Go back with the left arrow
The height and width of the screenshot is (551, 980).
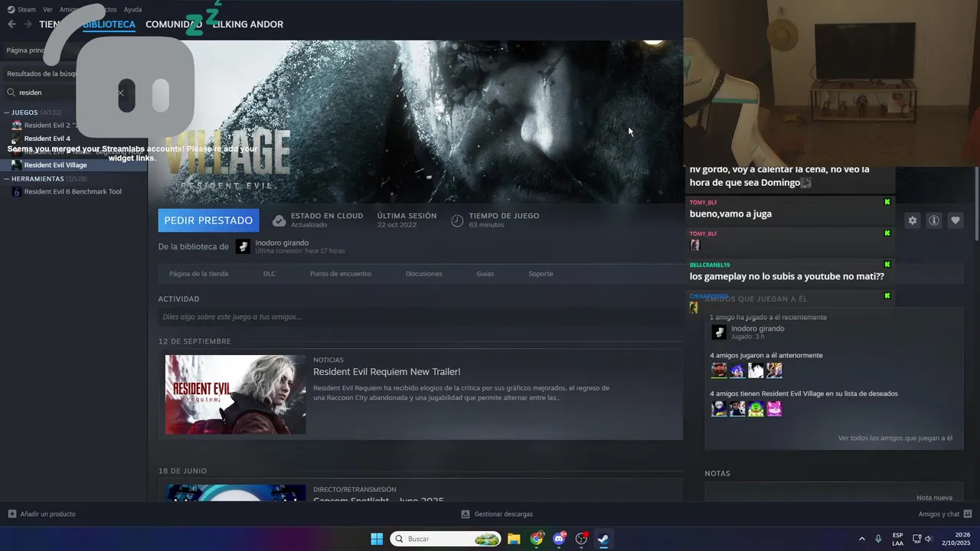click(x=11, y=24)
